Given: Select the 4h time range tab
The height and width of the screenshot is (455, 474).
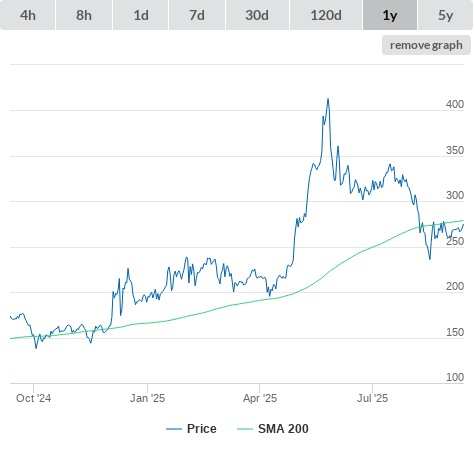Looking at the screenshot, I should (28, 15).
